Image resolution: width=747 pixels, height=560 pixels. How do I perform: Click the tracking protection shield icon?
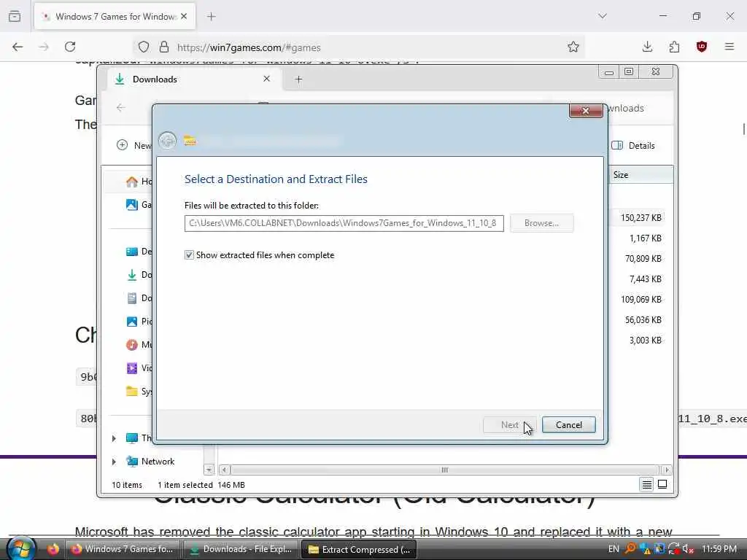144,47
